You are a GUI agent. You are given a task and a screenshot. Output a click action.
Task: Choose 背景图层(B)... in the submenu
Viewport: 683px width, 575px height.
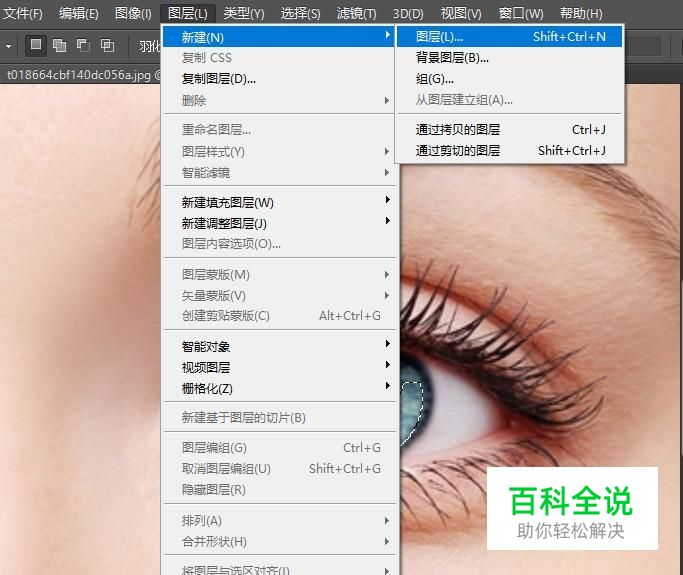(509, 58)
